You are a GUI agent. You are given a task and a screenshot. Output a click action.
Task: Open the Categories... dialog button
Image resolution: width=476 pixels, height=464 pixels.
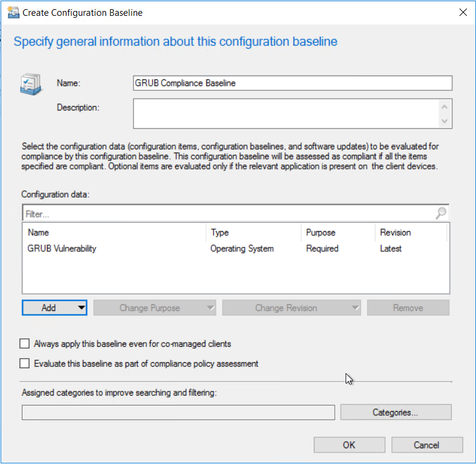tap(396, 413)
